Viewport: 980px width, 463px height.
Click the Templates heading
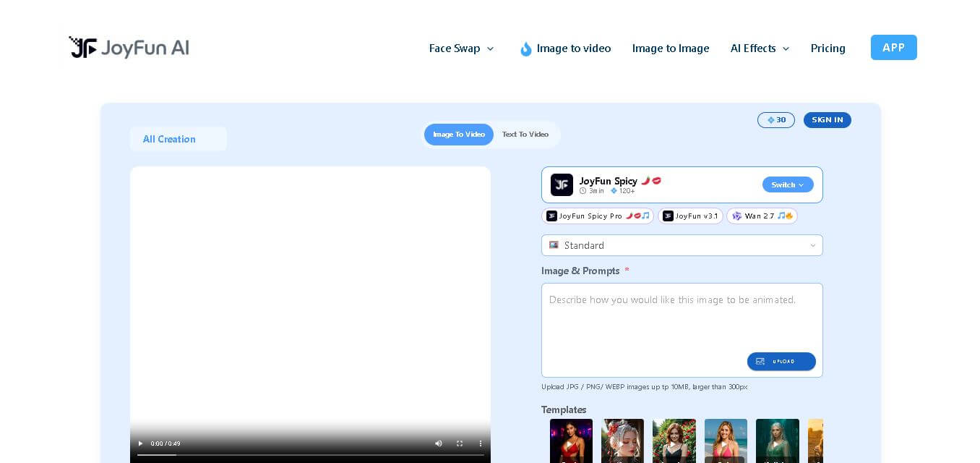564,409
